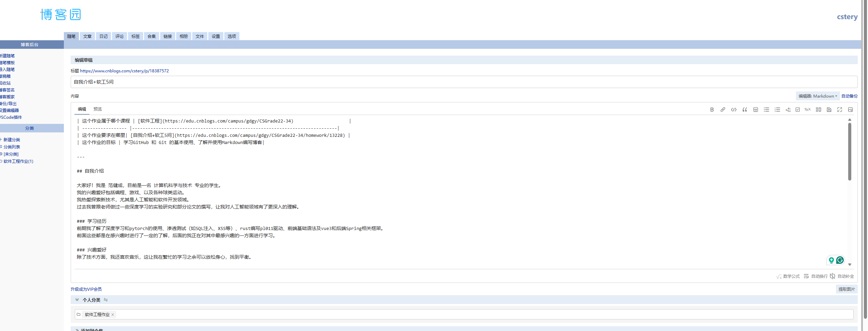Save draft using the floppy disk icon
868x331 pixels.
[829, 110]
